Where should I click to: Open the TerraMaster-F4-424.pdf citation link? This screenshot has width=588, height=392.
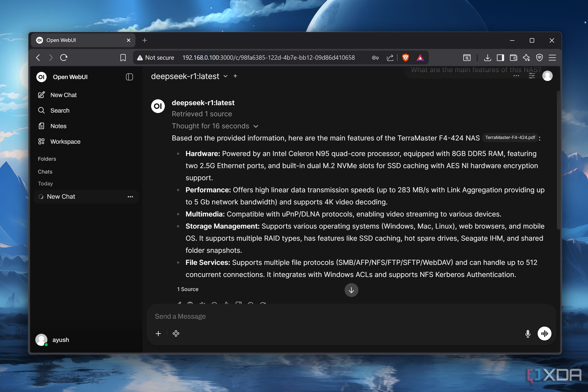pyautogui.click(x=510, y=138)
